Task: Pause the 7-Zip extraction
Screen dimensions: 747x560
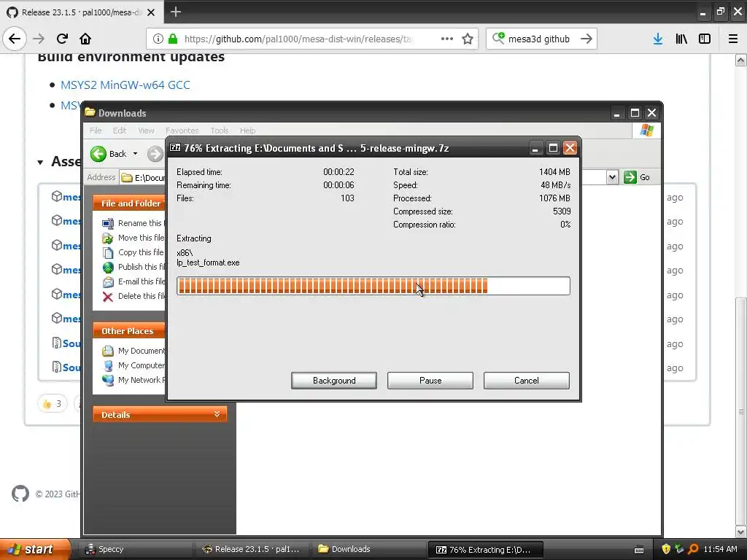Action: (430, 381)
